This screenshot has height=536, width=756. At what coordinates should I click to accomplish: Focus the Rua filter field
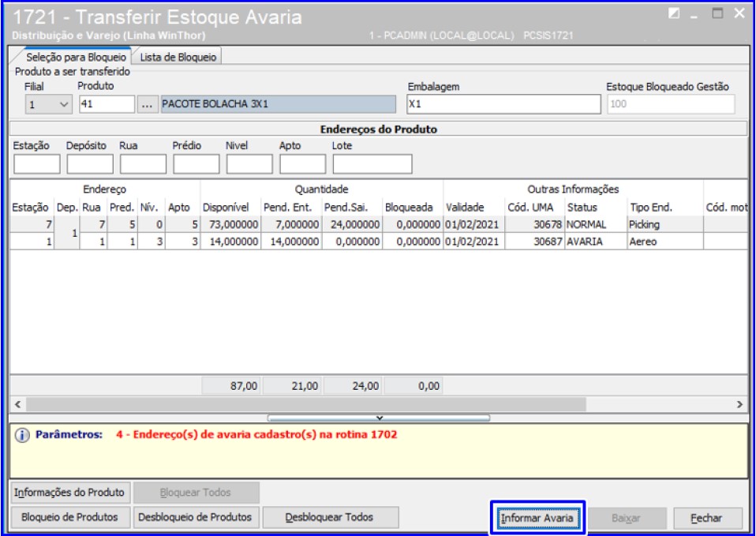(143, 164)
